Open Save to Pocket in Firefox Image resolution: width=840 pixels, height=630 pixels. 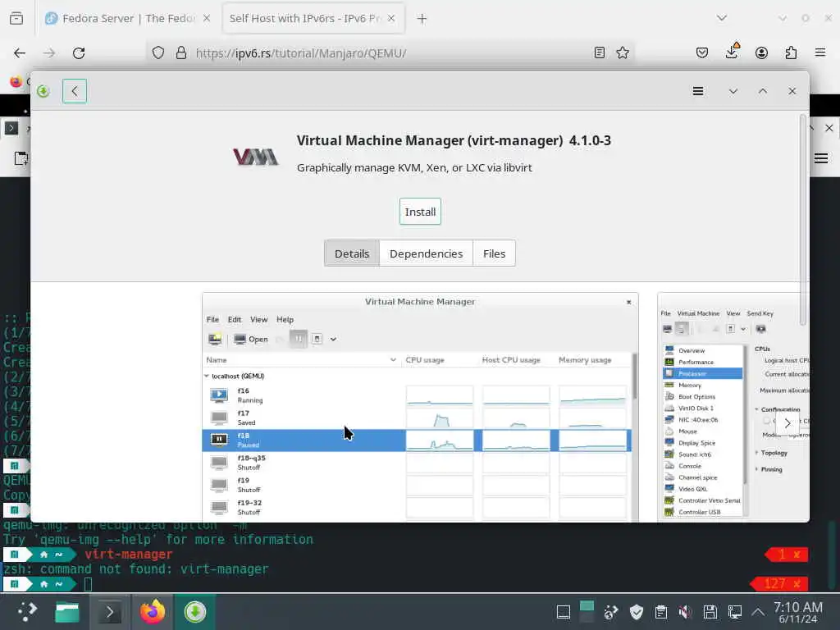click(702, 52)
